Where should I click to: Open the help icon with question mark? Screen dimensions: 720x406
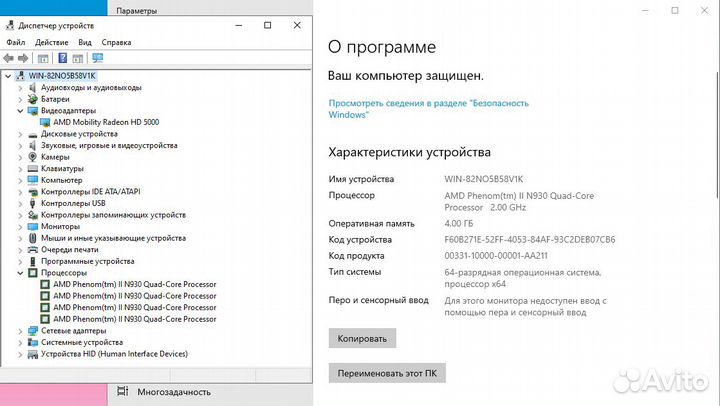tap(63, 58)
